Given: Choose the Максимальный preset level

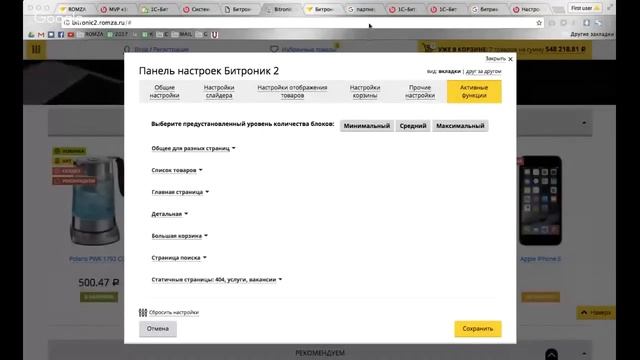Looking at the screenshot, I should (460, 126).
